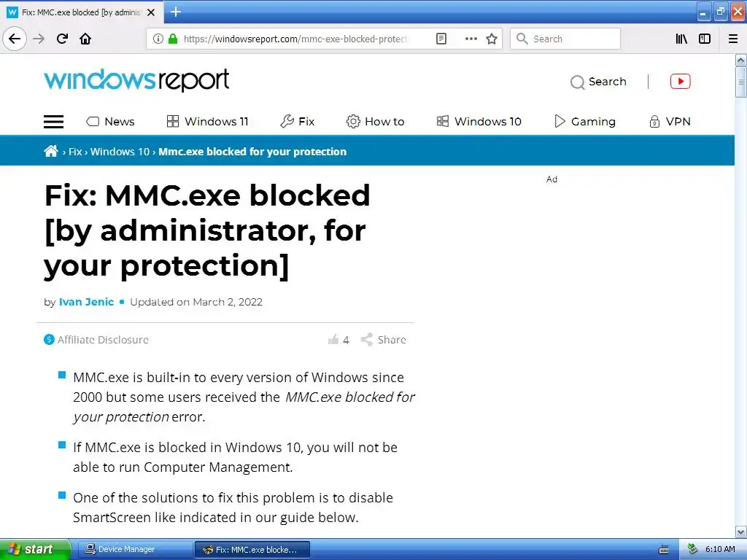Open the Windows Start menu
This screenshot has width=747, height=560.
pos(34,549)
